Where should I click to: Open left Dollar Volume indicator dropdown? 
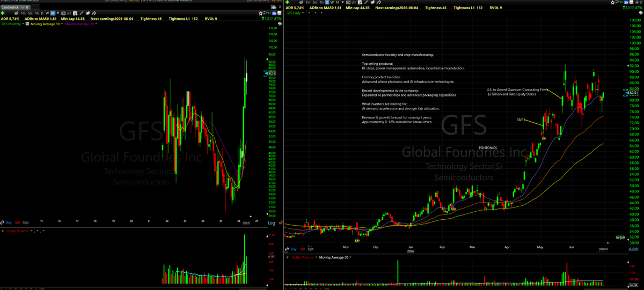coord(32,231)
